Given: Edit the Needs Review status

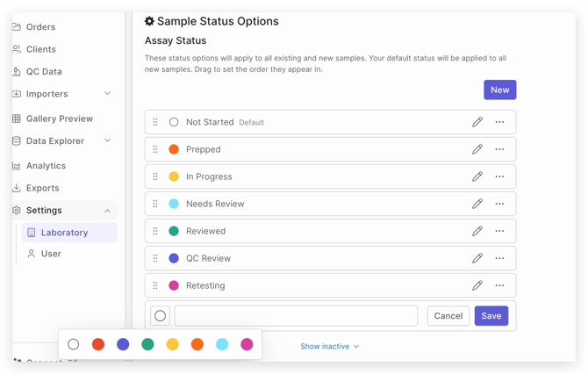Looking at the screenshot, I should (477, 204).
